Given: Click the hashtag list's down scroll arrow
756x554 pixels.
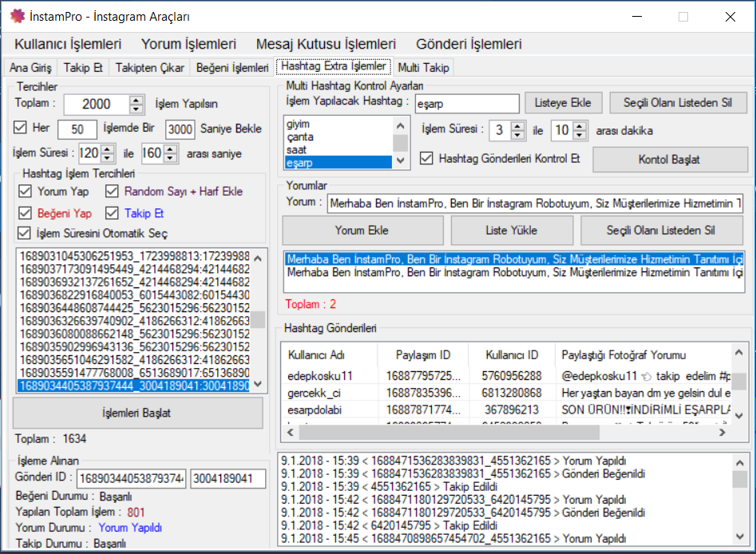Looking at the screenshot, I should click(400, 160).
